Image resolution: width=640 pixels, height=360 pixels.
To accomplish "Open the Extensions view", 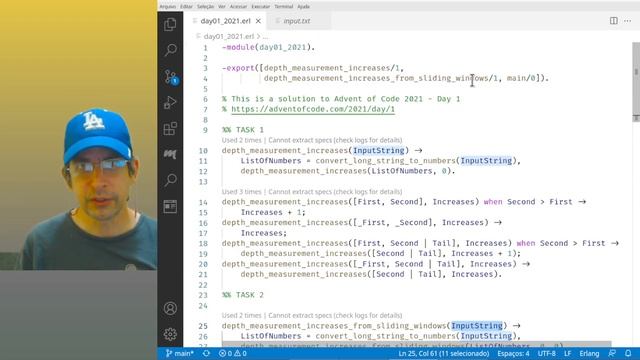I will (x=170, y=129).
